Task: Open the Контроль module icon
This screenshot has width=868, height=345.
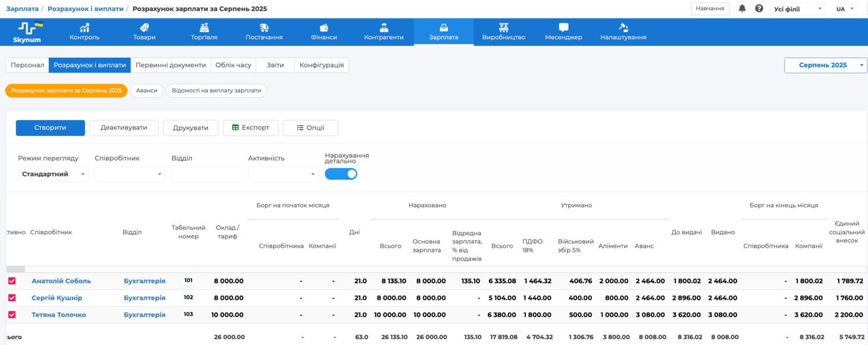Action: pyautogui.click(x=84, y=27)
